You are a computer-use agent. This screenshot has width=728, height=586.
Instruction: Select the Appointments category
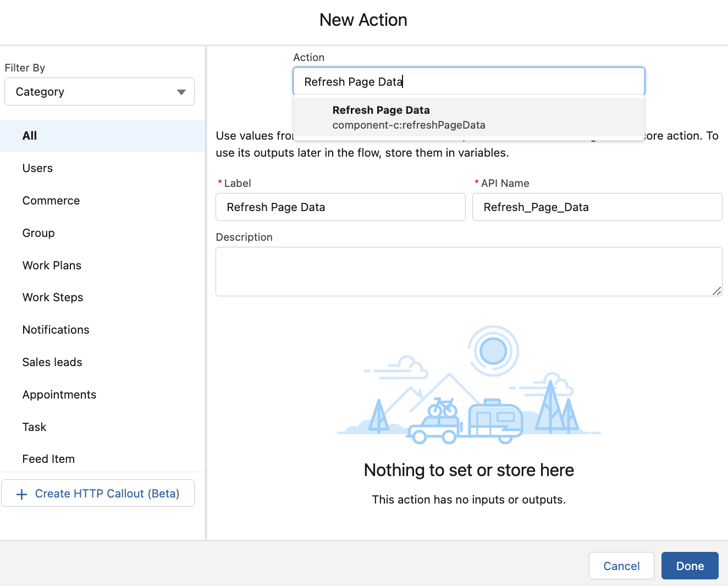tap(59, 394)
